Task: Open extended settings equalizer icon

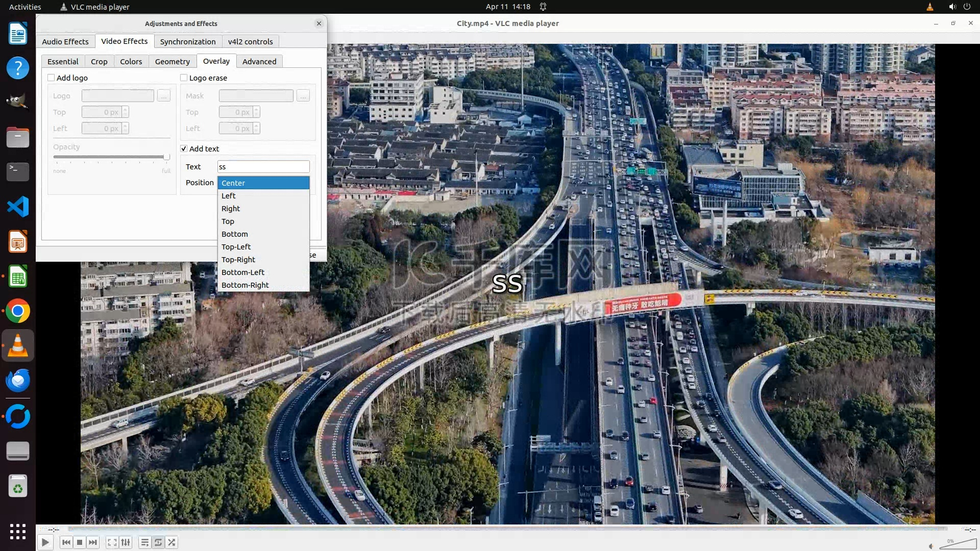Action: coord(126,542)
